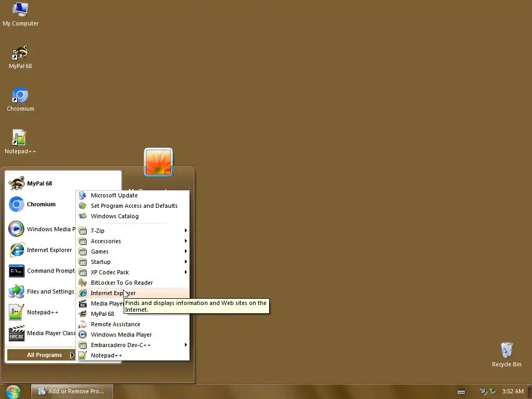Click Files and Settings transfer icon
The width and height of the screenshot is (532, 399).
click(16, 291)
